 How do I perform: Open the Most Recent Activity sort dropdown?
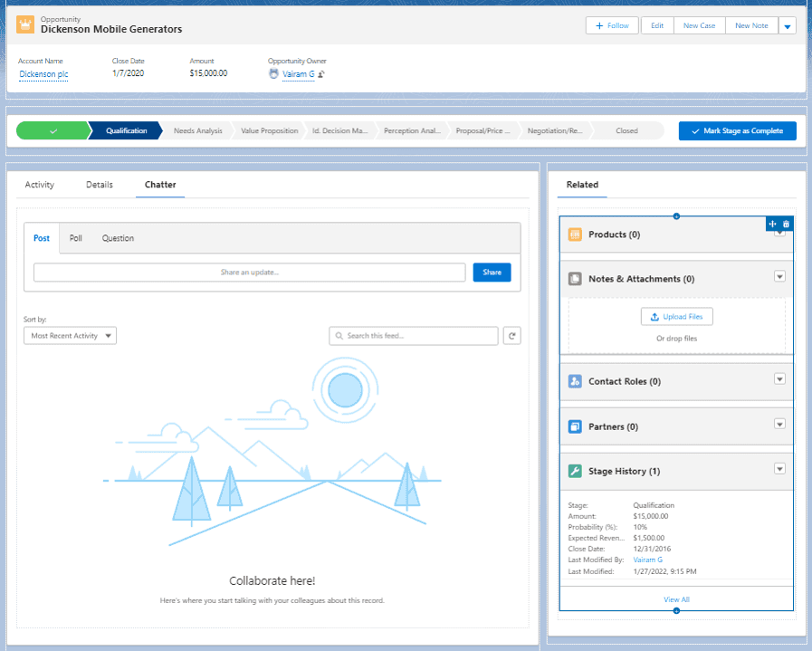(x=70, y=336)
